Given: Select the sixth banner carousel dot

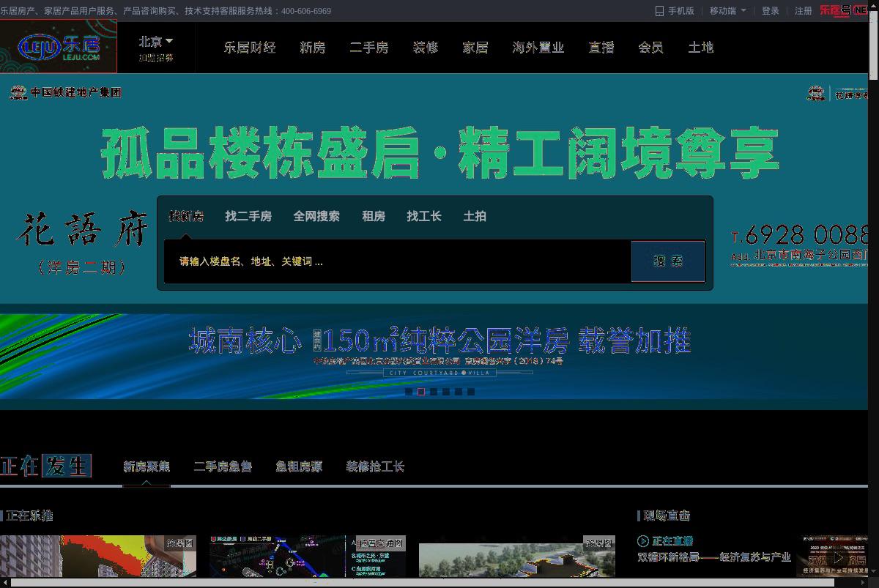Looking at the screenshot, I should click(471, 392).
